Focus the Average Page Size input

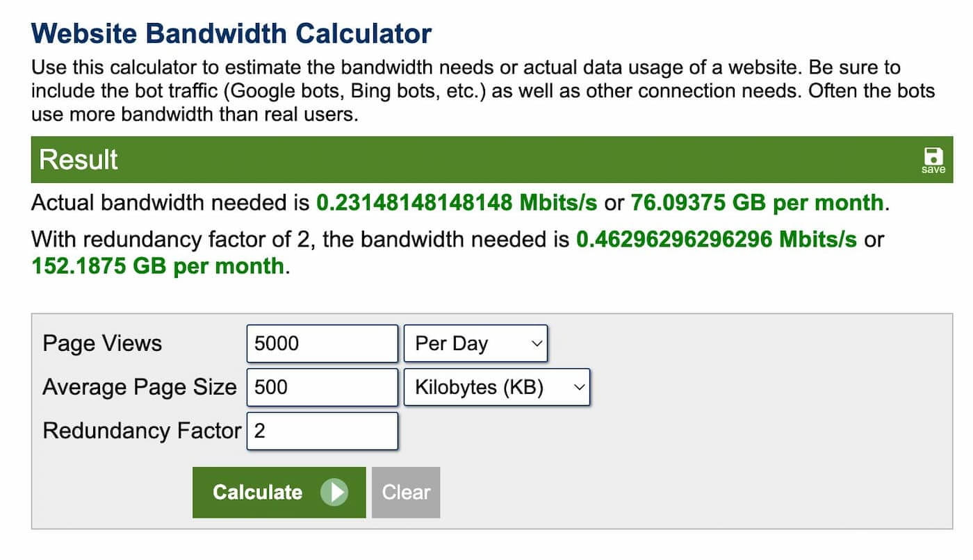point(322,387)
